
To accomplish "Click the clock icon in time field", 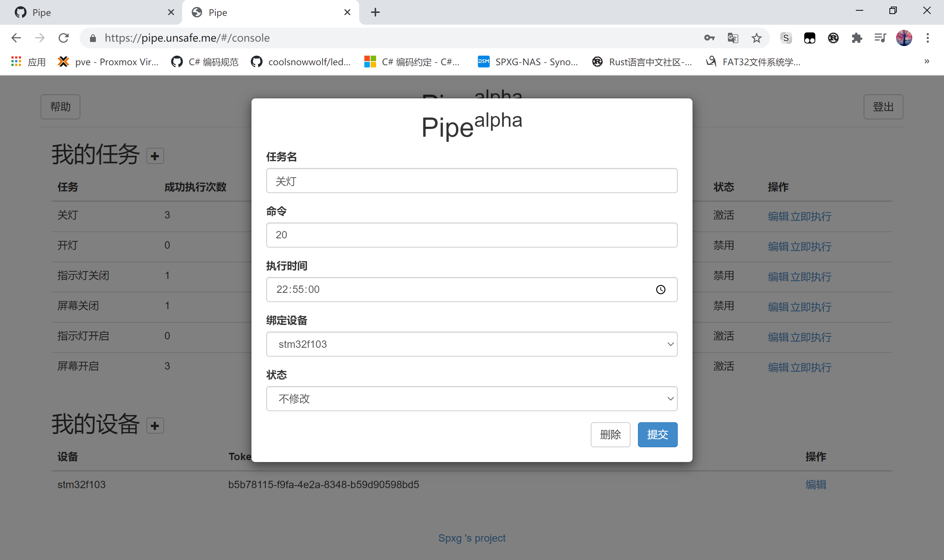I will [660, 290].
